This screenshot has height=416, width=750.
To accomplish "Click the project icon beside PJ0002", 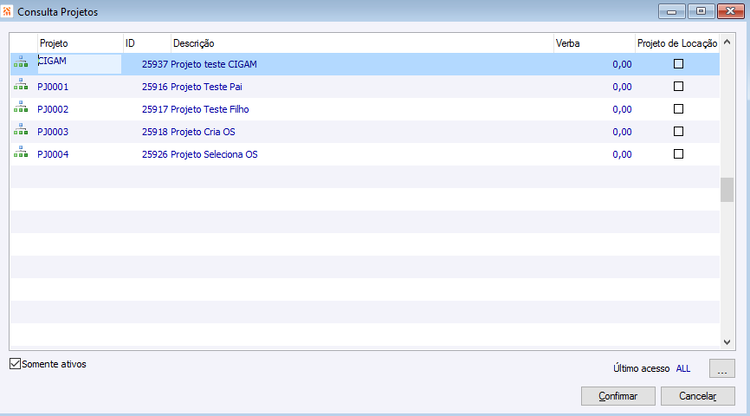I will [21, 107].
